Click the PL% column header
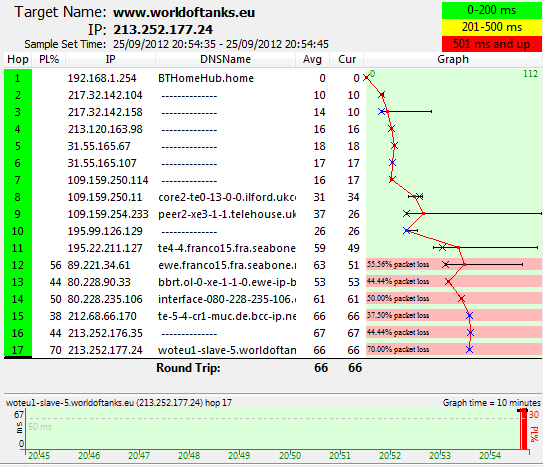The image size is (543, 467). coord(49,60)
